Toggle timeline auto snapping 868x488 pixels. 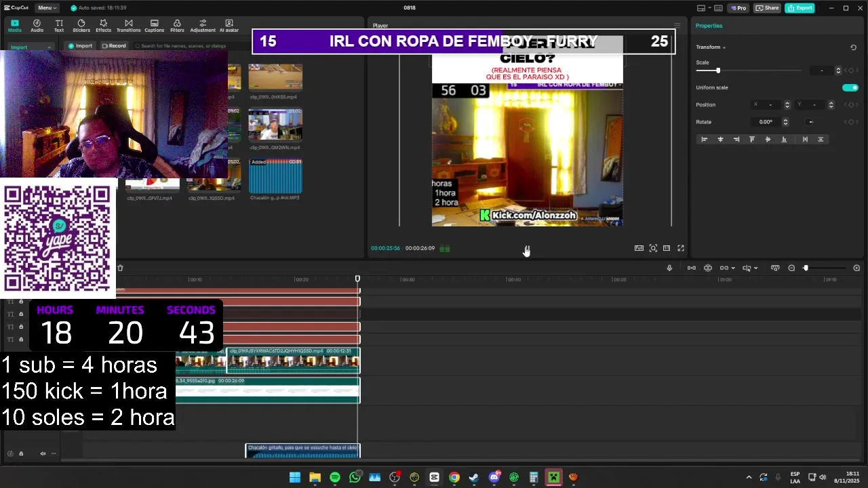pos(707,268)
